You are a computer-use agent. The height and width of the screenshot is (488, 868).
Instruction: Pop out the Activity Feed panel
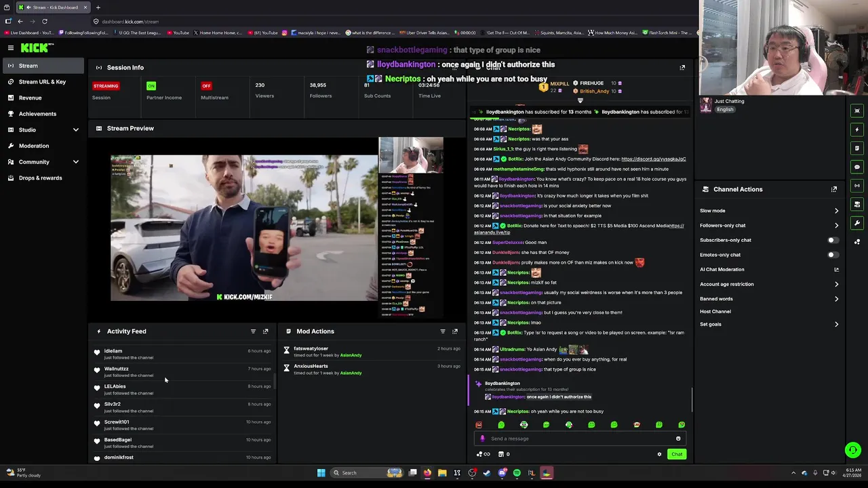click(265, 331)
